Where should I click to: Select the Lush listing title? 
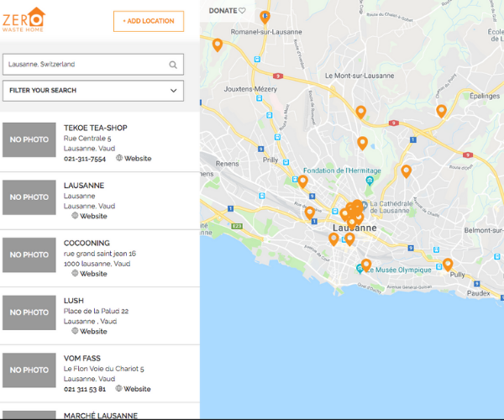(74, 301)
